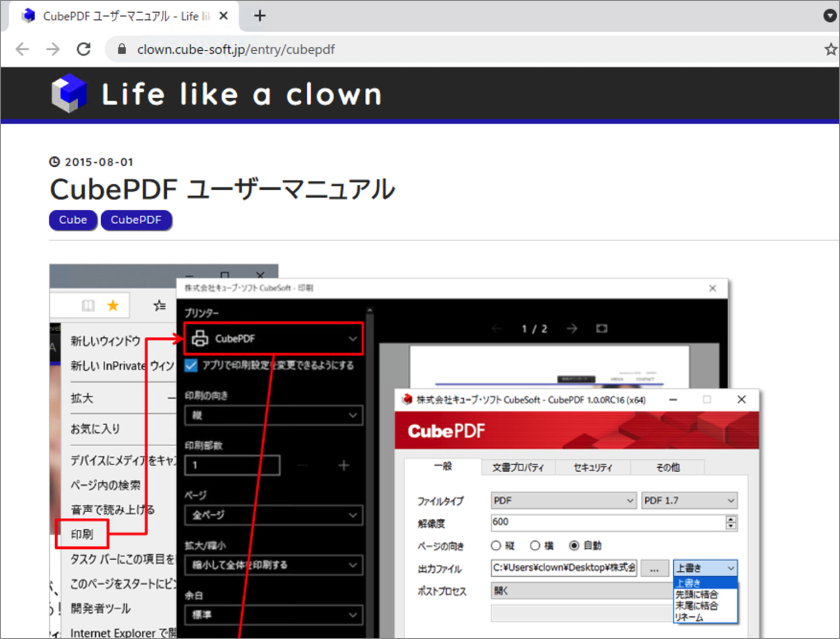The image size is (840, 639).
Task: Click the ... browse button for output file
Action: [654, 568]
